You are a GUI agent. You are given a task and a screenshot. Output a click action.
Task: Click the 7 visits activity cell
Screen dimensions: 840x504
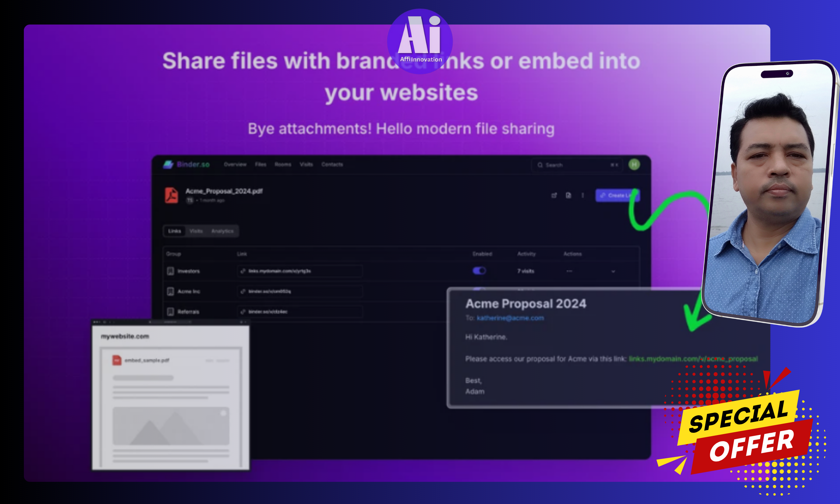526,271
